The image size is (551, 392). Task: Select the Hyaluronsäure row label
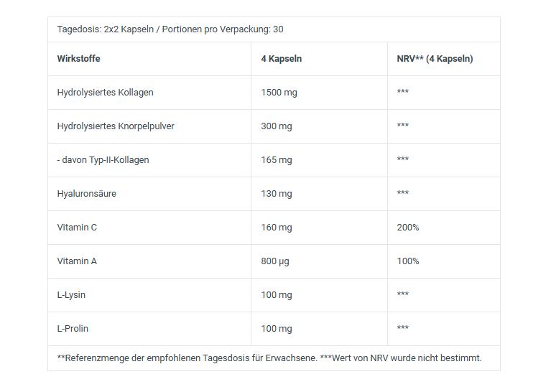coord(86,194)
